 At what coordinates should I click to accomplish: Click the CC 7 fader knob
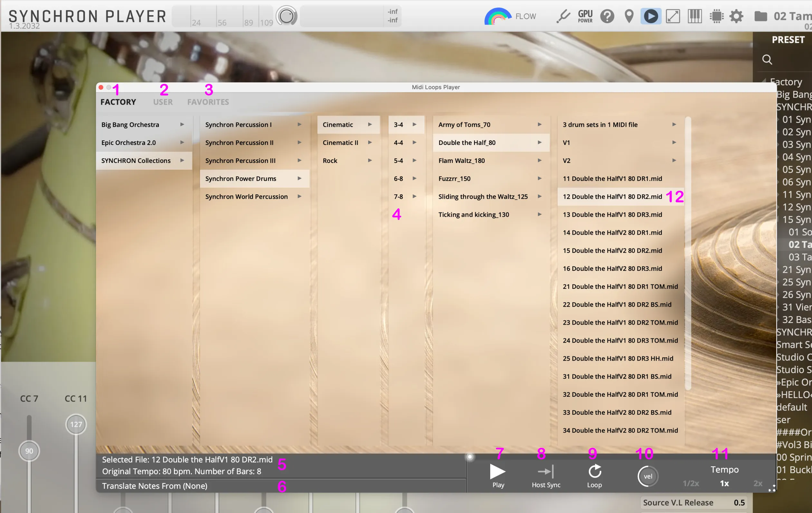pyautogui.click(x=29, y=451)
